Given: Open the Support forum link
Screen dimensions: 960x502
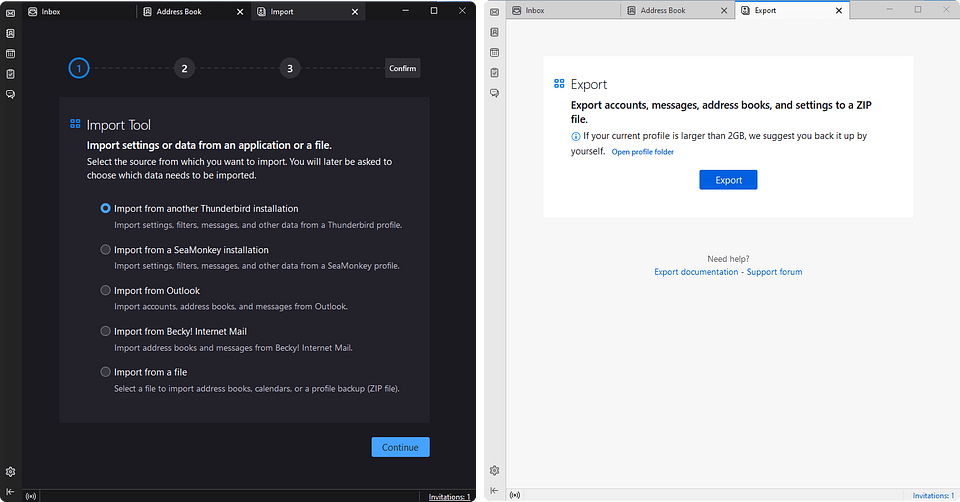Looking at the screenshot, I should click(774, 272).
